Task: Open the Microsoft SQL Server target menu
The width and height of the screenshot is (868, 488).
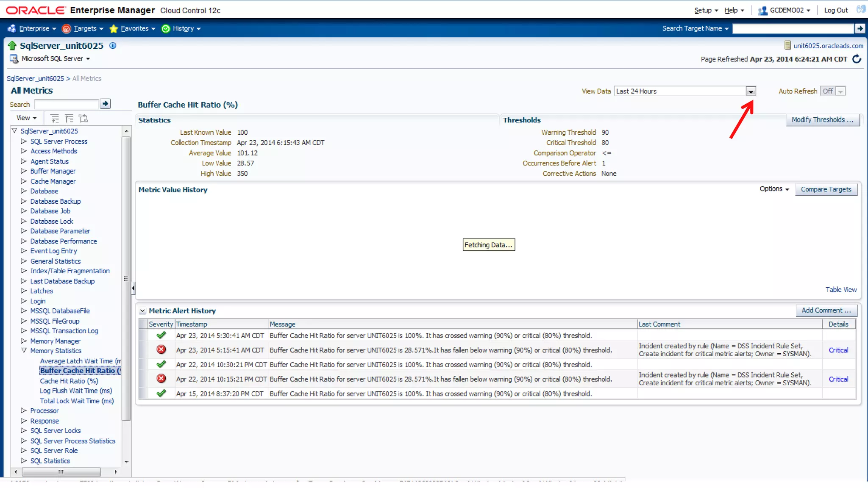Action: 88,59
